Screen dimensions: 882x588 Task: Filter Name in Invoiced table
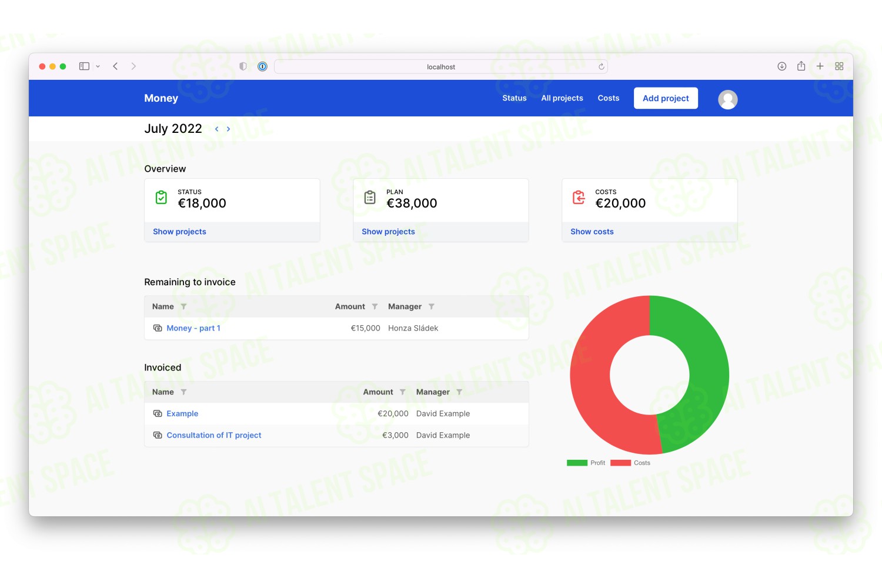coord(183,392)
